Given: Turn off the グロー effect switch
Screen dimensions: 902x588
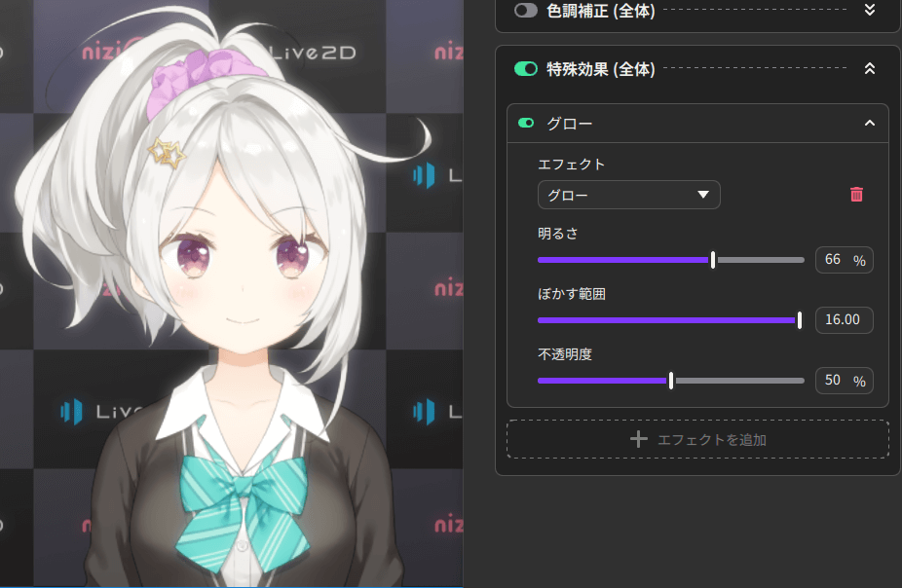Looking at the screenshot, I should tap(526, 124).
